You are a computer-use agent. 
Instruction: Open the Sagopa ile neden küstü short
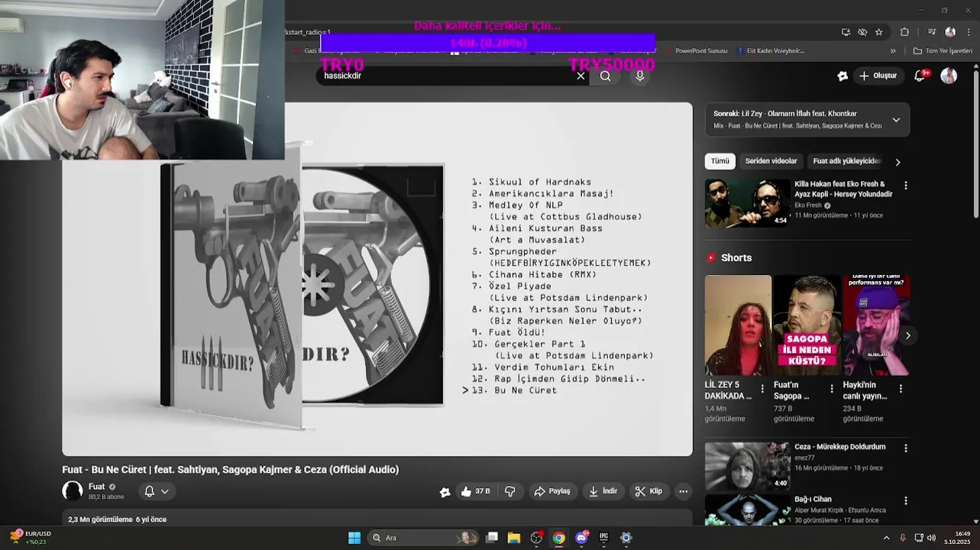(x=807, y=325)
